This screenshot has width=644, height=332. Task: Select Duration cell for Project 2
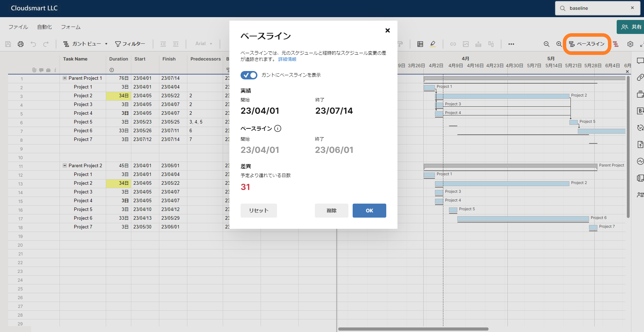pos(118,96)
